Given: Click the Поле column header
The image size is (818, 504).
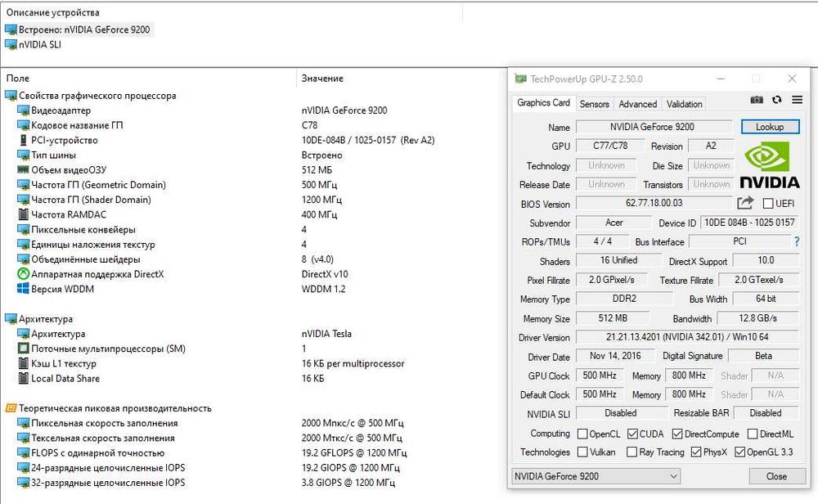Looking at the screenshot, I should pyautogui.click(x=18, y=79).
